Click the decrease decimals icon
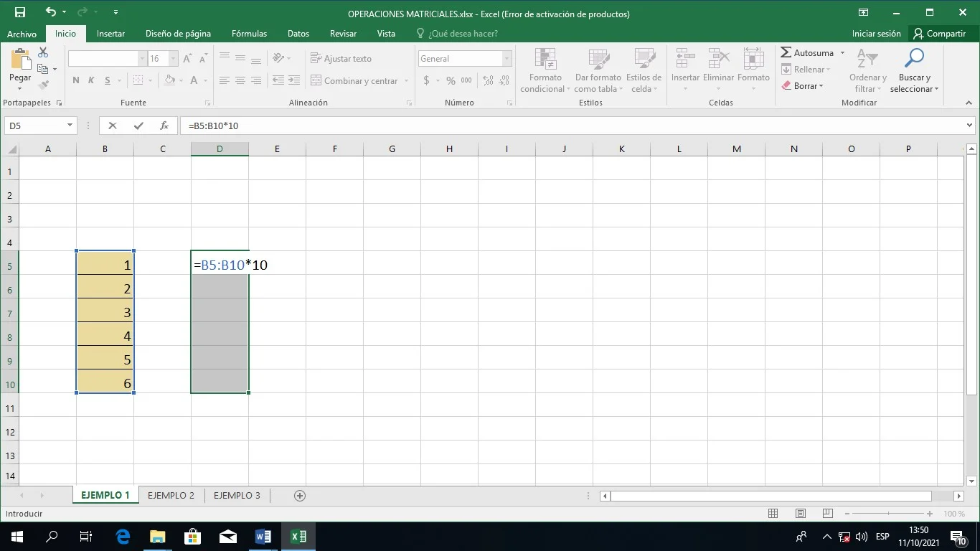980x551 pixels. pyautogui.click(x=504, y=81)
